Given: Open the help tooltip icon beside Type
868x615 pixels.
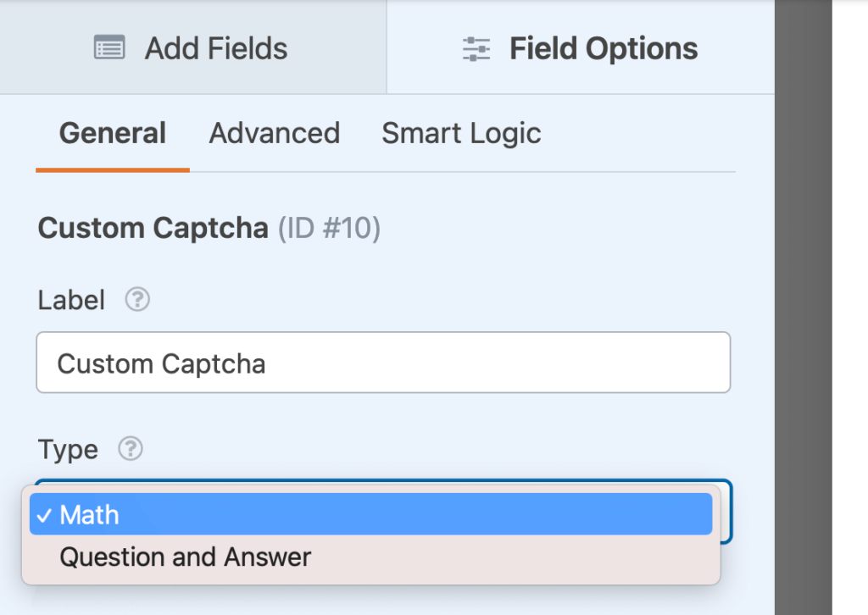Looking at the screenshot, I should (x=130, y=449).
